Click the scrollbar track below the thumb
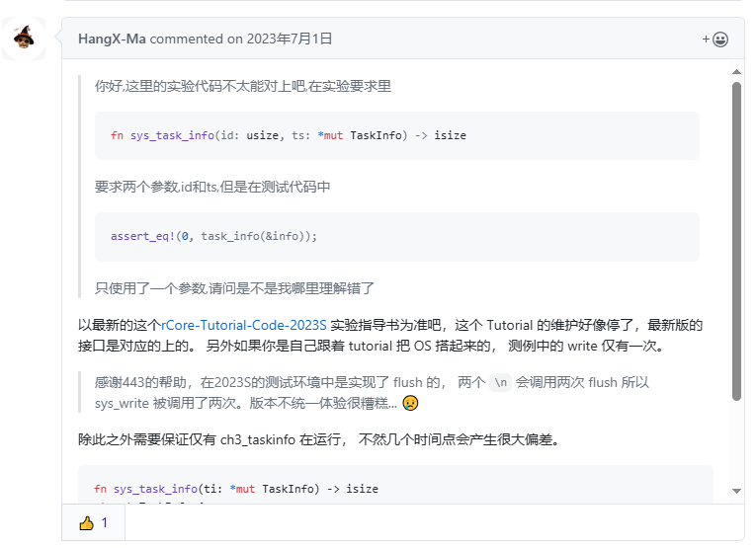 tap(736, 444)
